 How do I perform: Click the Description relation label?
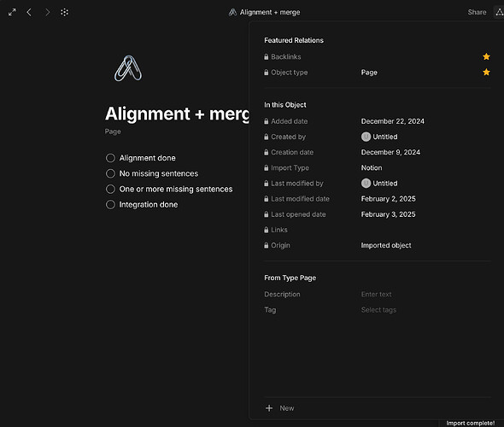[x=282, y=295]
